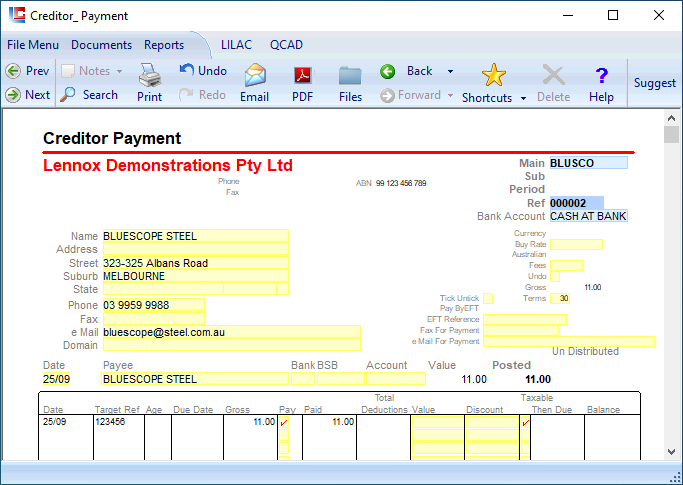The width and height of the screenshot is (683, 485).
Task: Click the vertical scrollbar thumb
Action: tap(671, 134)
